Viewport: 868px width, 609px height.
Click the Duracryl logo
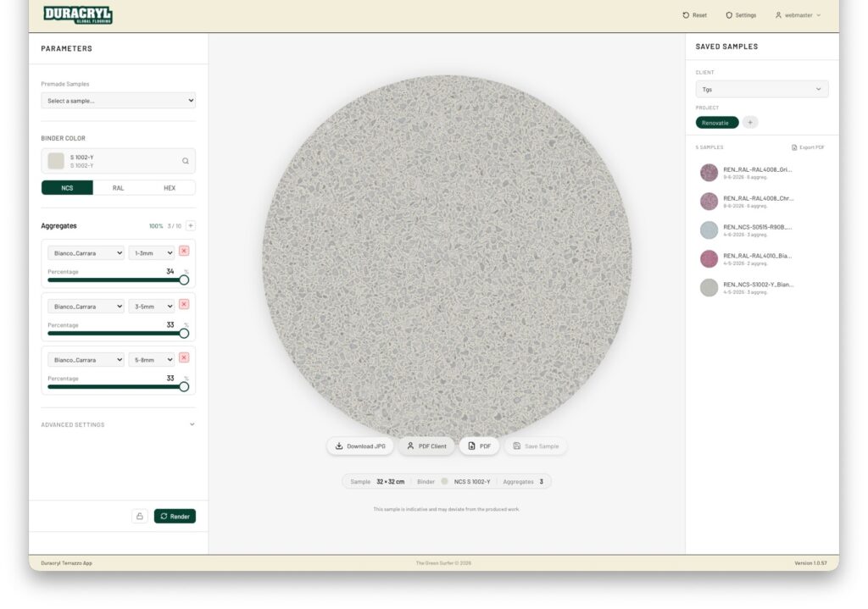[x=78, y=14]
